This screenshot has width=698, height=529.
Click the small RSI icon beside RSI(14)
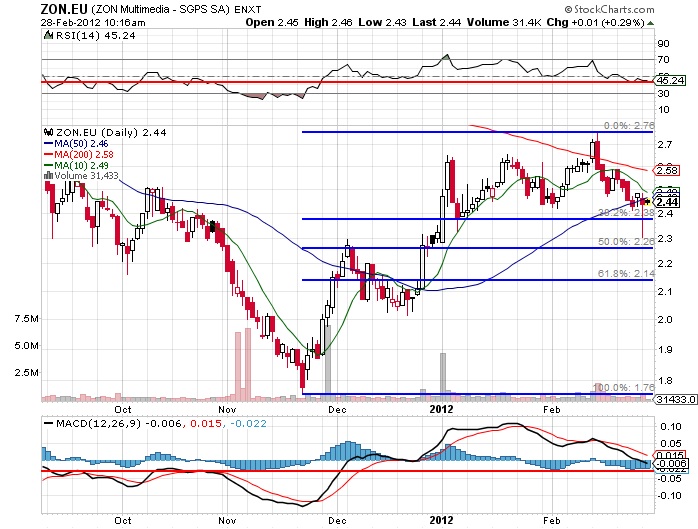click(x=49, y=35)
